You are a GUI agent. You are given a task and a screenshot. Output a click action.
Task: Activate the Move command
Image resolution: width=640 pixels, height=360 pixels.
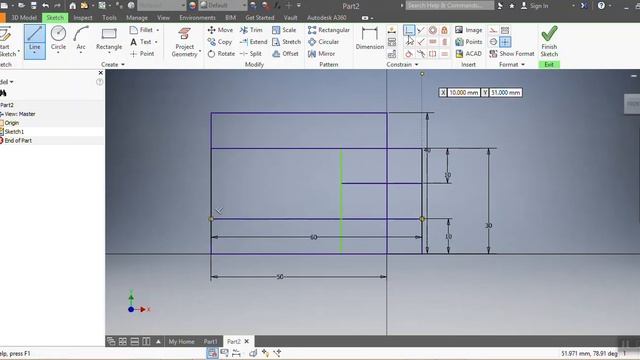point(220,30)
